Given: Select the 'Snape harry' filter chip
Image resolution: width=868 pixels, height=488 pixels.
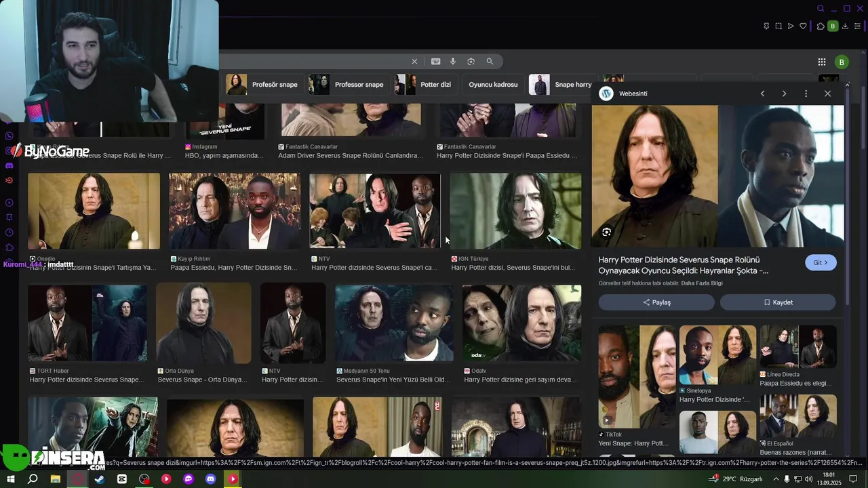Looking at the screenshot, I should (561, 85).
